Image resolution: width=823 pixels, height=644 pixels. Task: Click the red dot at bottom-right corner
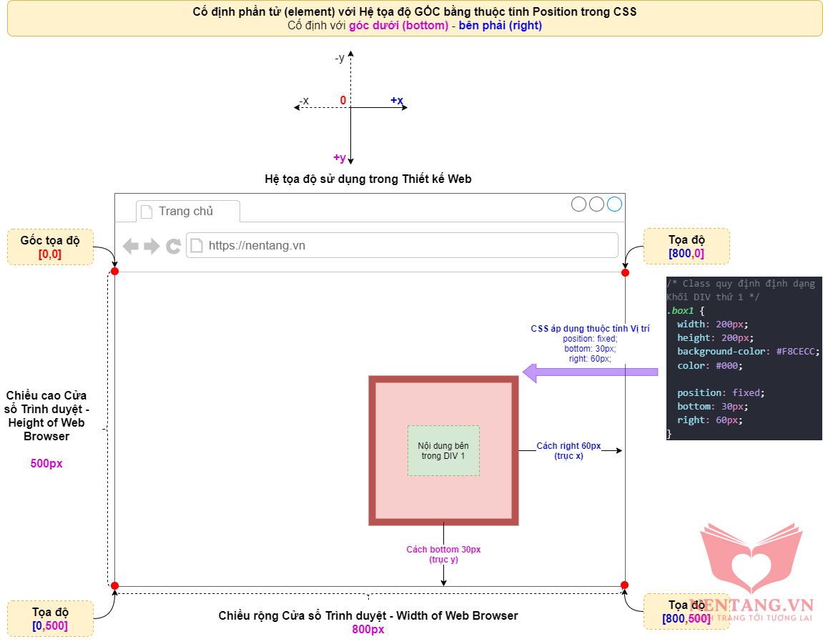pos(624,585)
